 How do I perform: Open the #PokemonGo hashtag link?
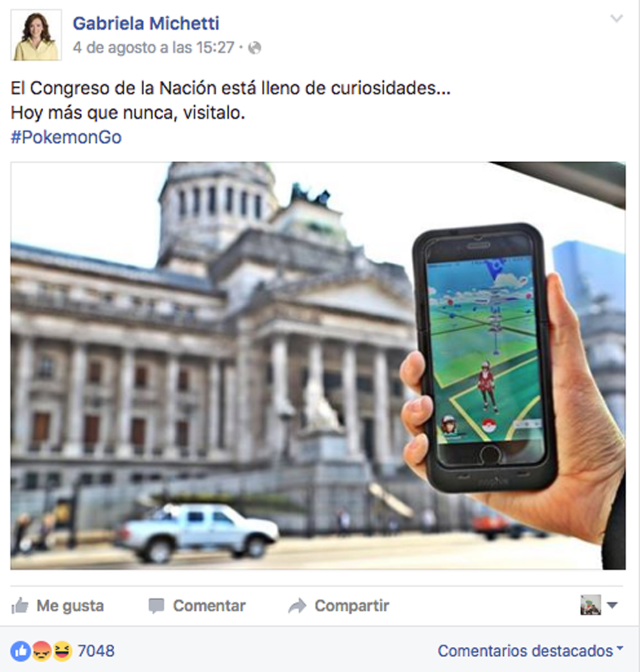(x=66, y=137)
